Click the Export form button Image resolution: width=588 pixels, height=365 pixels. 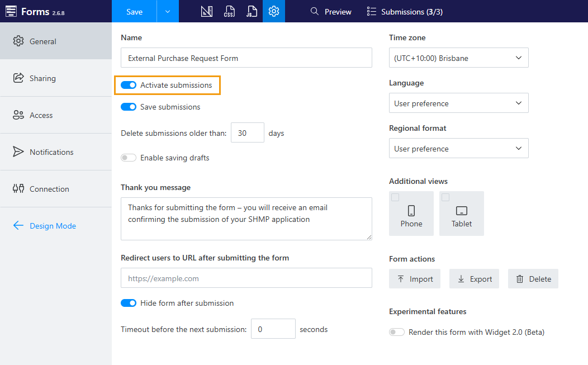pos(475,279)
